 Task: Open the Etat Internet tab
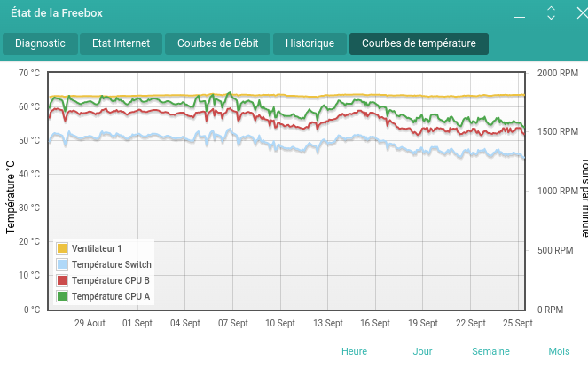(121, 43)
